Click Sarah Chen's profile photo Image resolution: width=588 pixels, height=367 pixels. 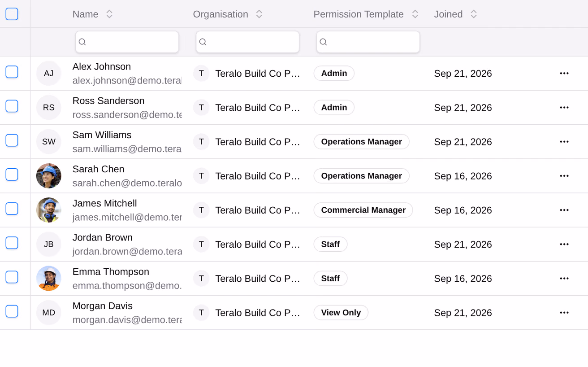49,176
